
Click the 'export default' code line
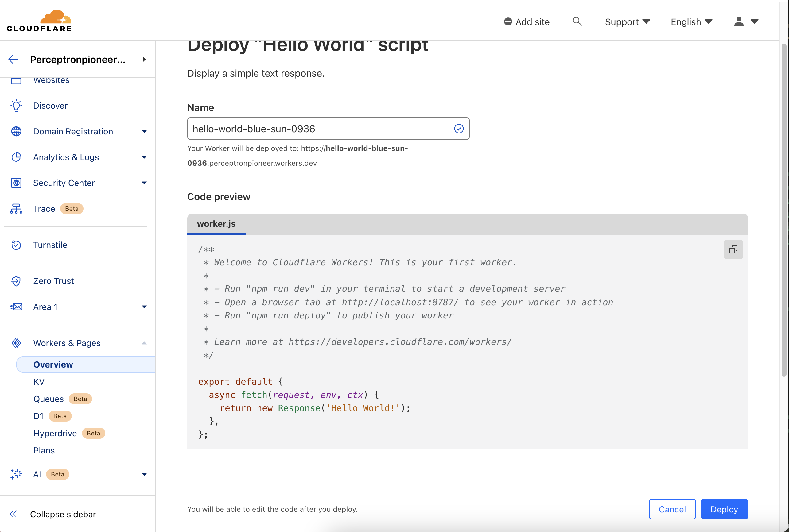click(x=240, y=381)
